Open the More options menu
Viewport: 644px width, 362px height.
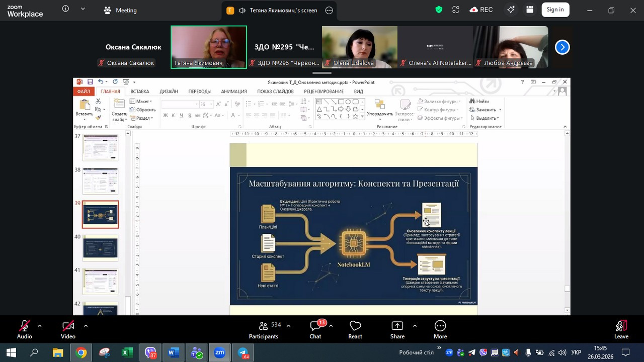click(440, 329)
